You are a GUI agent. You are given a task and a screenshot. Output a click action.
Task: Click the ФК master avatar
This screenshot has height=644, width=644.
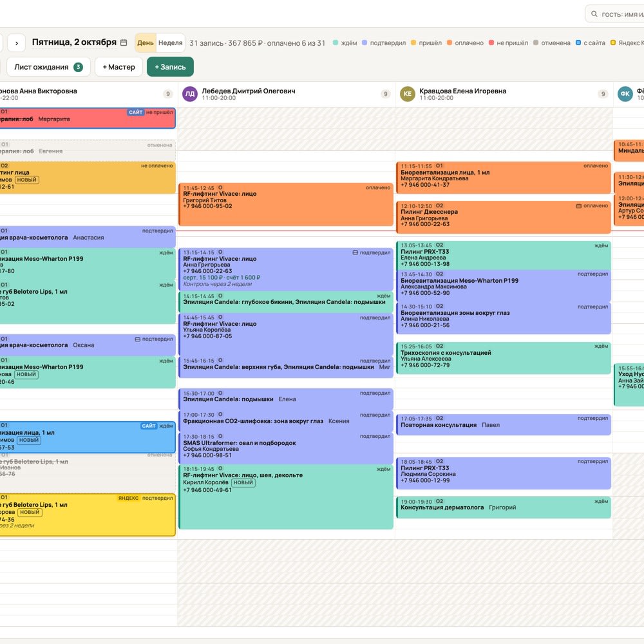pyautogui.click(x=625, y=94)
